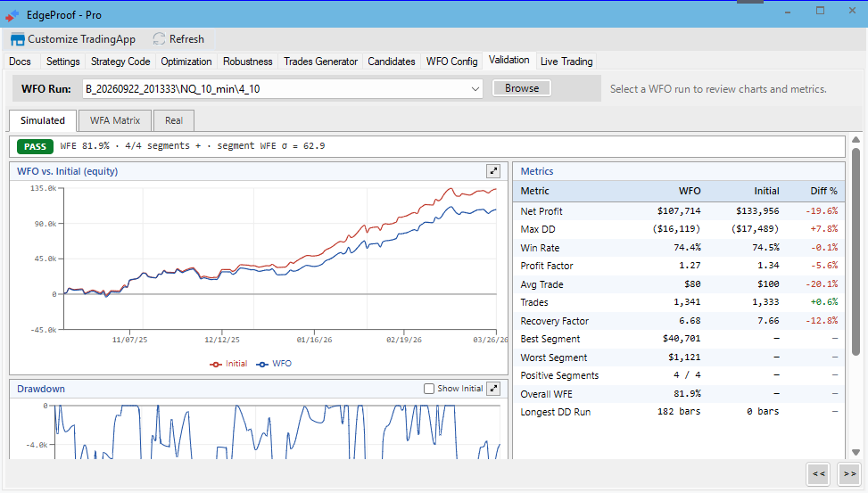Open the Docs tab
868x493 pixels.
pos(20,62)
